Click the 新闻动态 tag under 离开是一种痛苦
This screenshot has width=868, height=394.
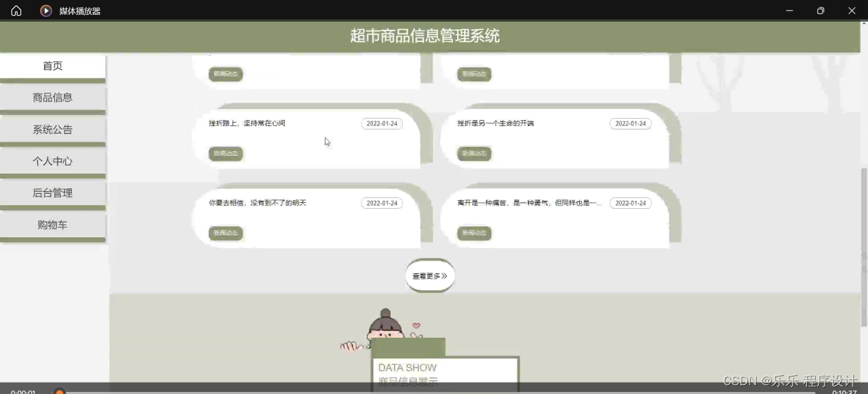coord(474,233)
